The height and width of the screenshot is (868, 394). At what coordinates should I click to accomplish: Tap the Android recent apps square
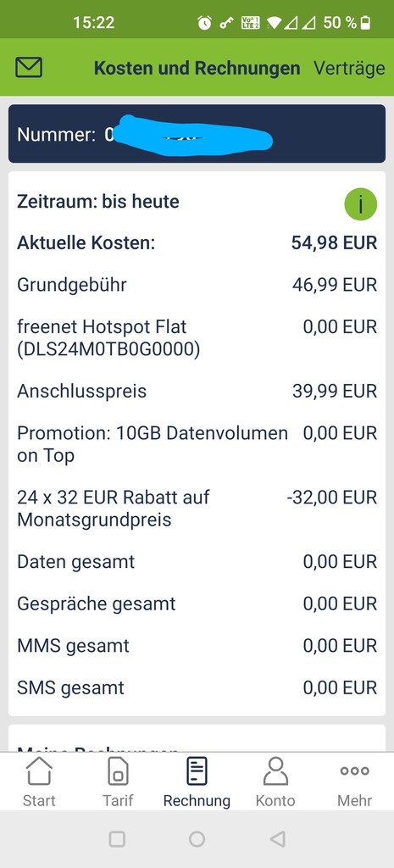click(117, 839)
